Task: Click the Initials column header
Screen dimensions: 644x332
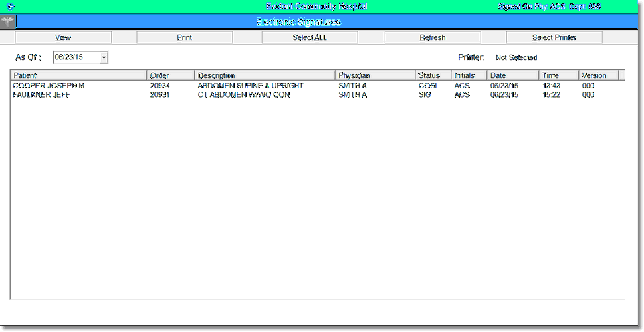Action: pos(469,75)
